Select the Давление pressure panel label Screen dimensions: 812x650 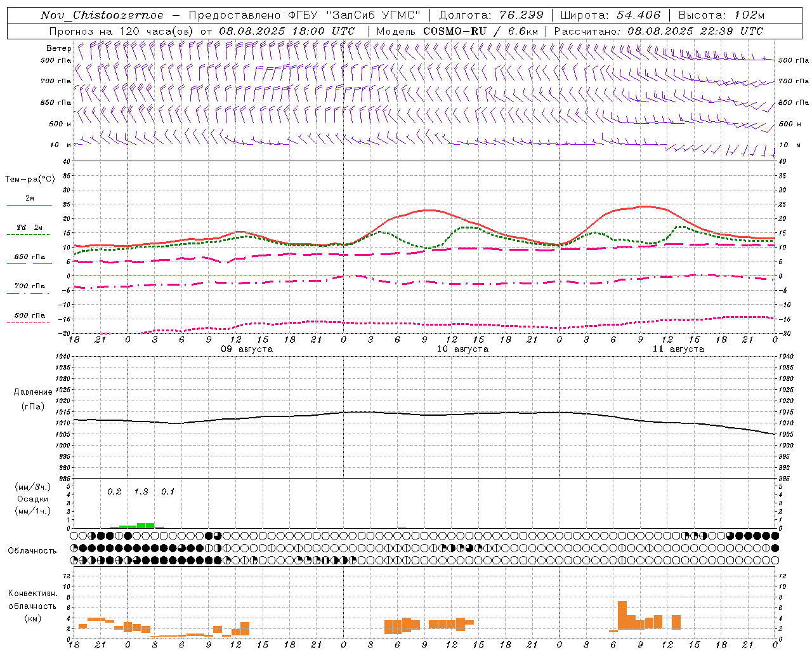click(32, 392)
